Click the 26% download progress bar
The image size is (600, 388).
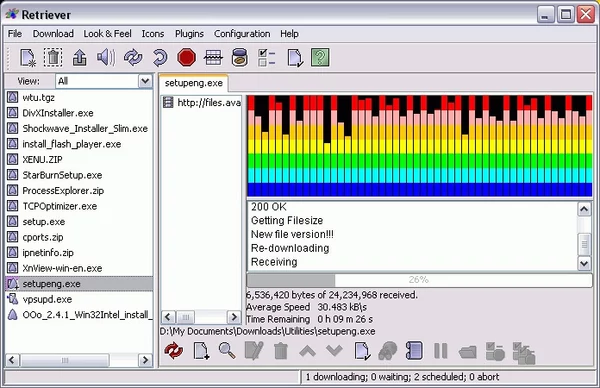(x=419, y=280)
